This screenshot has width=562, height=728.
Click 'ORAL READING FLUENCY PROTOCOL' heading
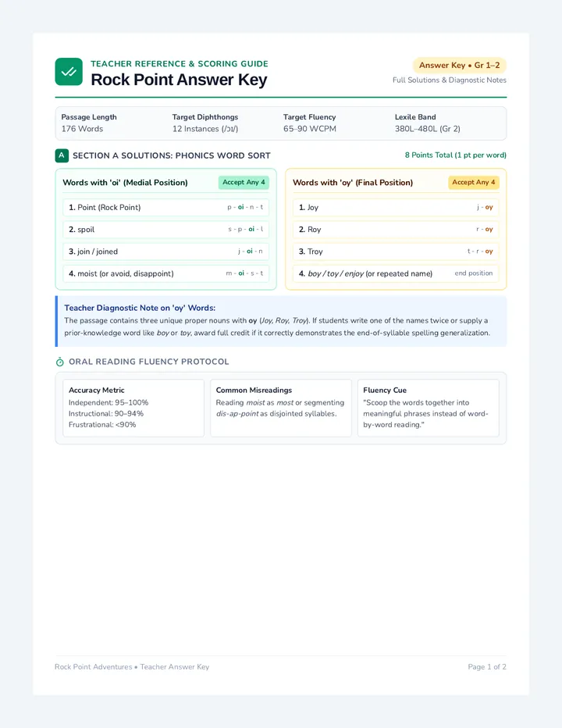tap(149, 362)
